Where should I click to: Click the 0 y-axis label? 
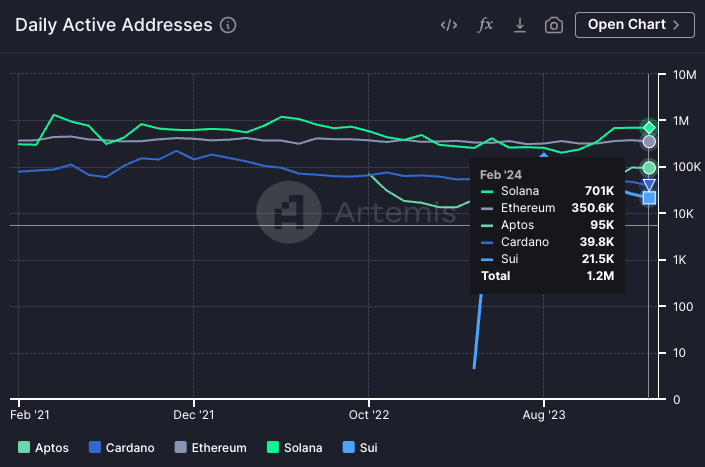[x=676, y=400]
